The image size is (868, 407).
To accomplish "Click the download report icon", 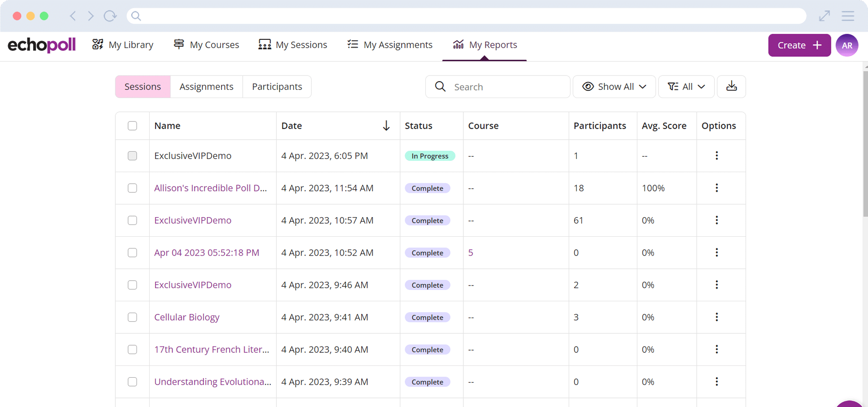I will coord(731,86).
